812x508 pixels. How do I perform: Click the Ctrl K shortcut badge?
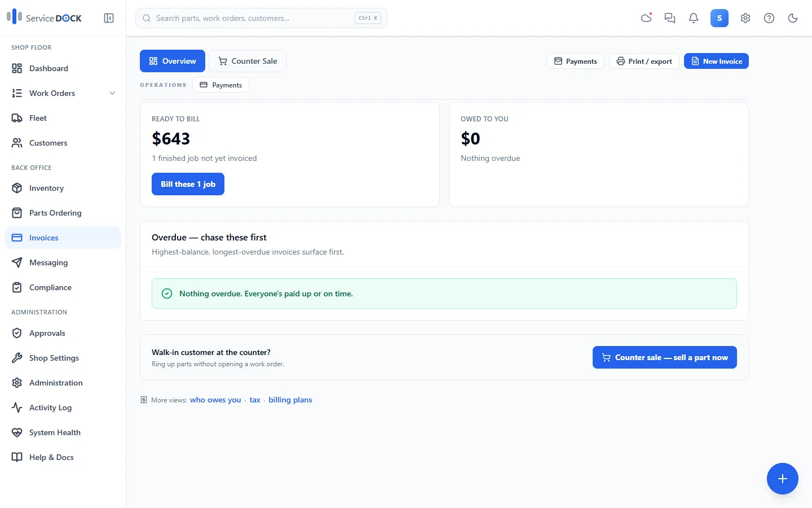click(368, 18)
